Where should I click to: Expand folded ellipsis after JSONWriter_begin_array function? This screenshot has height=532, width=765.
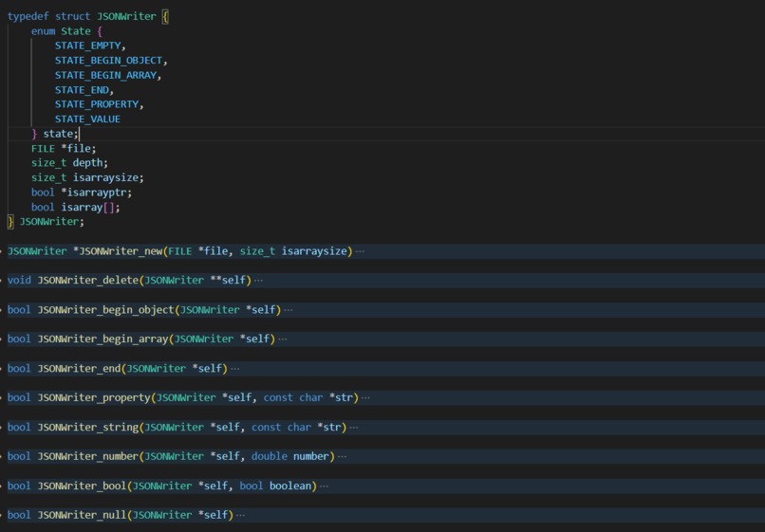(283, 339)
